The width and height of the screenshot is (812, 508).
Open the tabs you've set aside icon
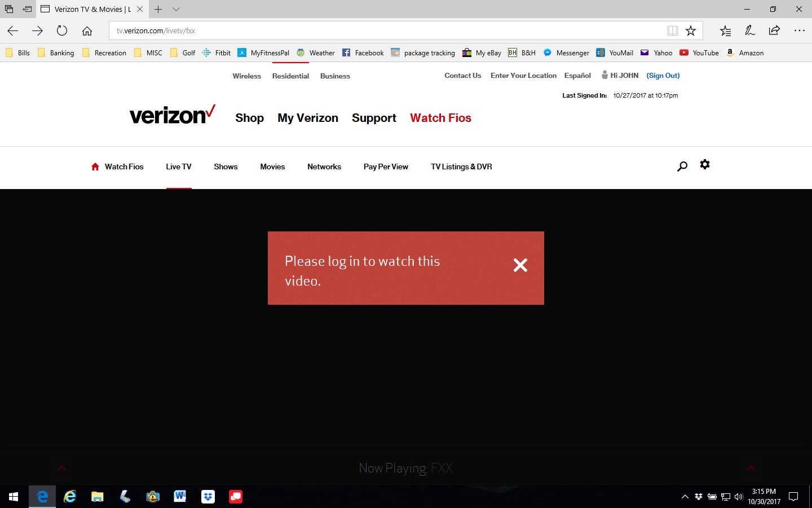click(9, 9)
